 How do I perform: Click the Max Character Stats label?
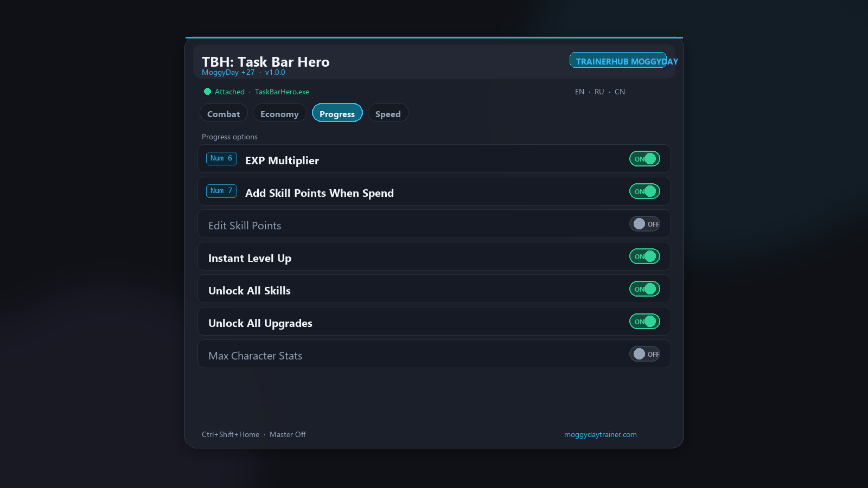point(256,356)
